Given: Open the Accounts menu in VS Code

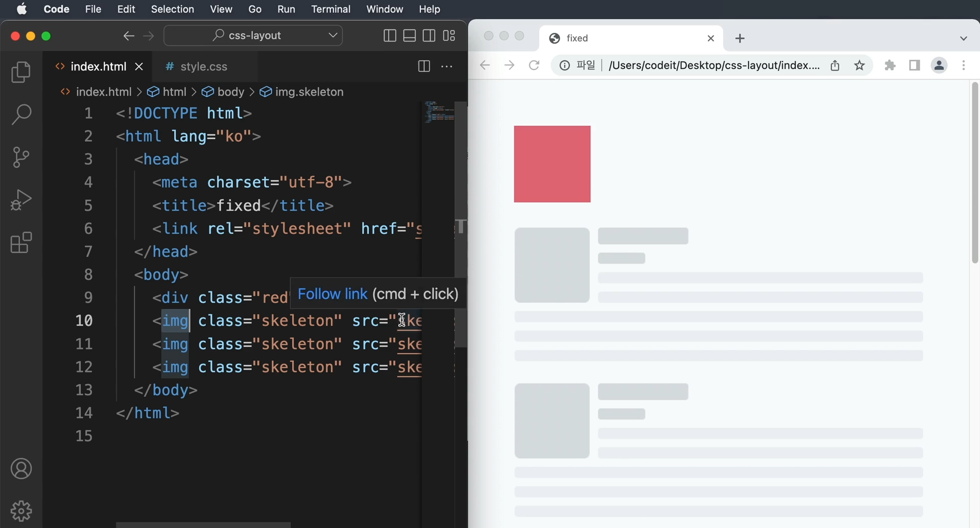Looking at the screenshot, I should [x=21, y=469].
